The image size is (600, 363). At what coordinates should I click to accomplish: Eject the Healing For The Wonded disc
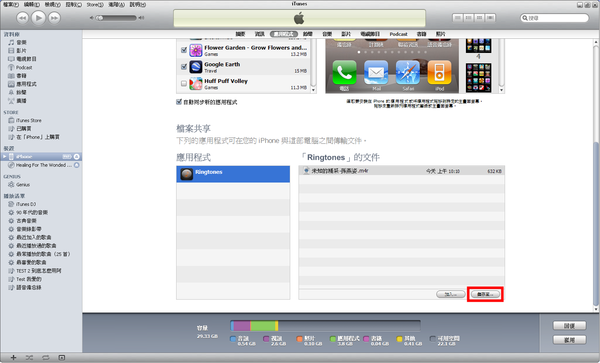77,165
